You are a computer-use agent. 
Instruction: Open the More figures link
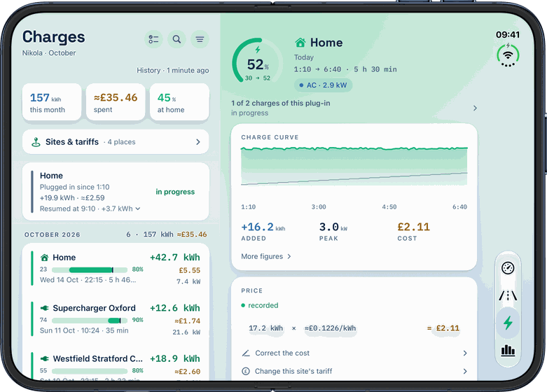(266, 256)
